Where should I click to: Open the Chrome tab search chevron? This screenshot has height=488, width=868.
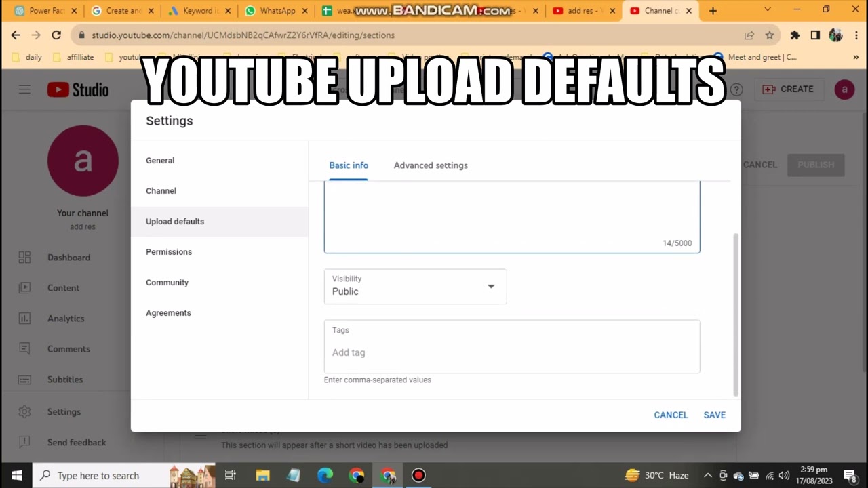pos(768,9)
